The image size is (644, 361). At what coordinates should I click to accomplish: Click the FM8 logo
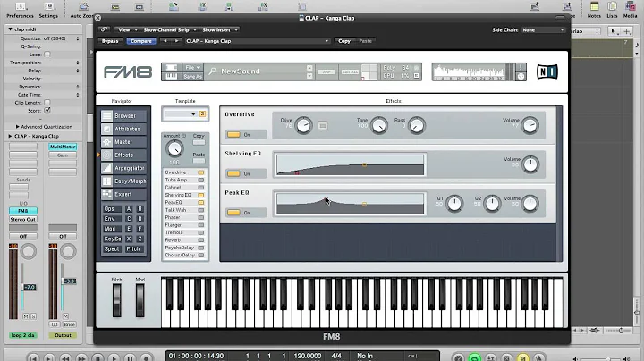pos(128,71)
